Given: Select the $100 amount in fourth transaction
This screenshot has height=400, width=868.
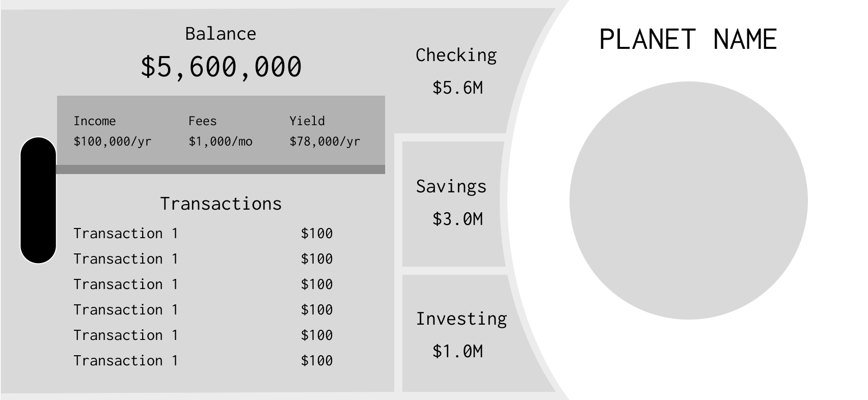Looking at the screenshot, I should click(317, 310).
